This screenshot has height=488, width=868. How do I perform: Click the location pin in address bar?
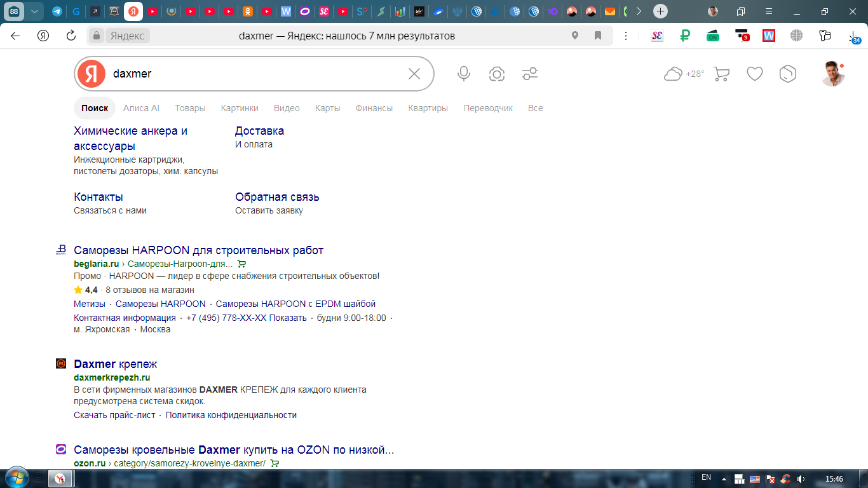[575, 36]
